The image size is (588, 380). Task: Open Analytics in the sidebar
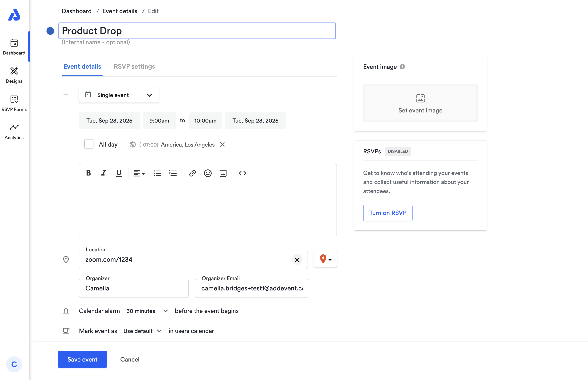pos(14,132)
